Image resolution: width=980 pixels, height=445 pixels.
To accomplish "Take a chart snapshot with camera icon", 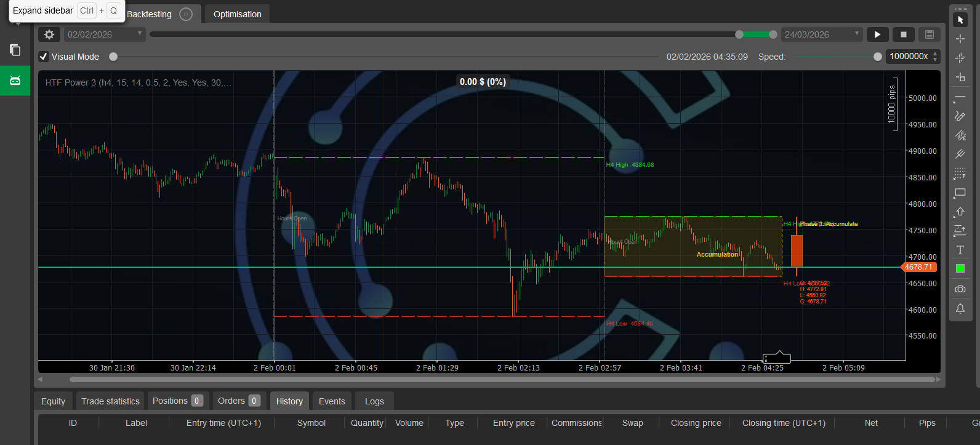I will tap(960, 289).
